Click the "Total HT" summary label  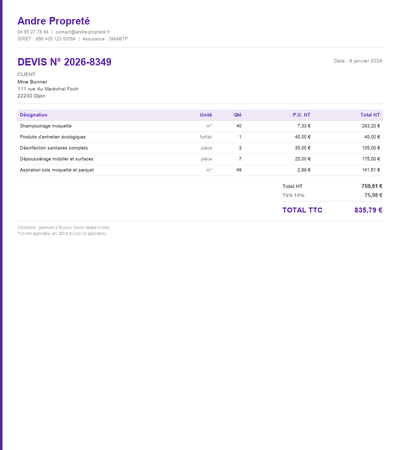(292, 186)
